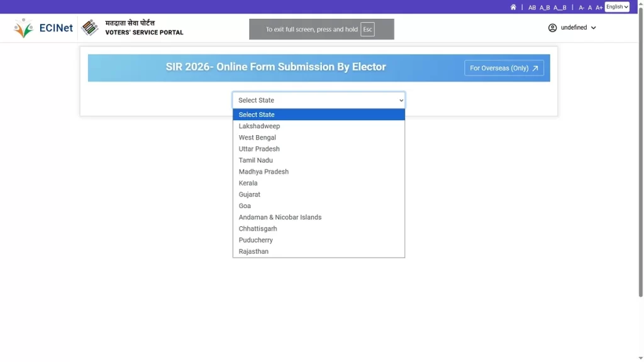Open the English language dropdown
The width and height of the screenshot is (644, 362).
(617, 7)
